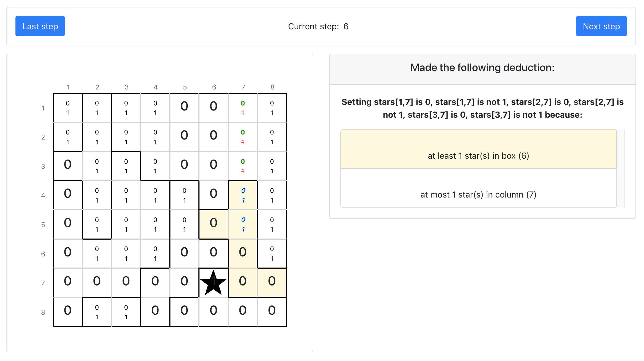
Task: Click the highlighted zero cell at row 5, column 6
Action: click(213, 224)
